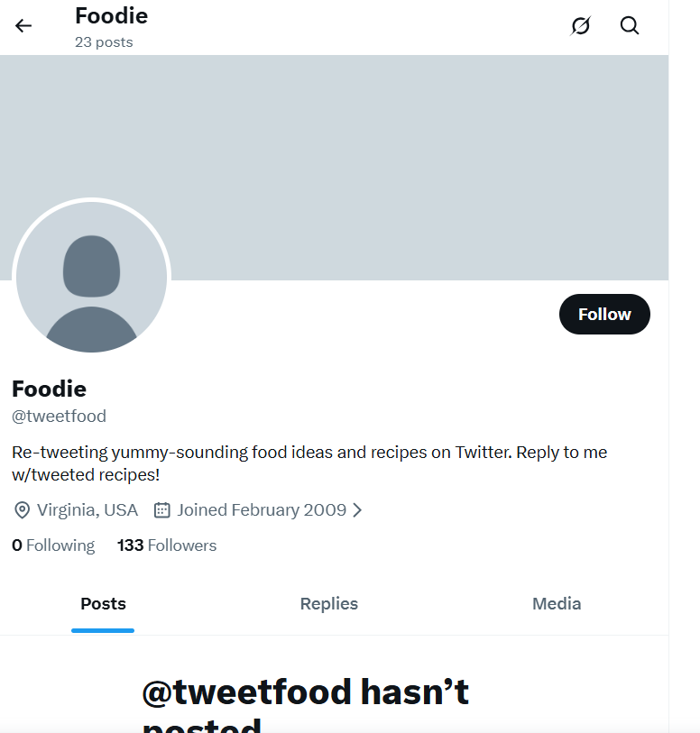
Task: Select the Posts tab
Action: pyautogui.click(x=103, y=604)
